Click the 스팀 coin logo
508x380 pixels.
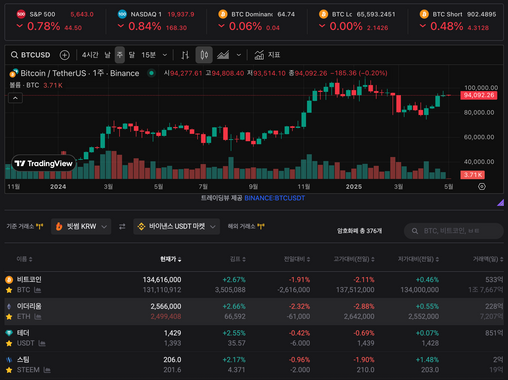9,359
